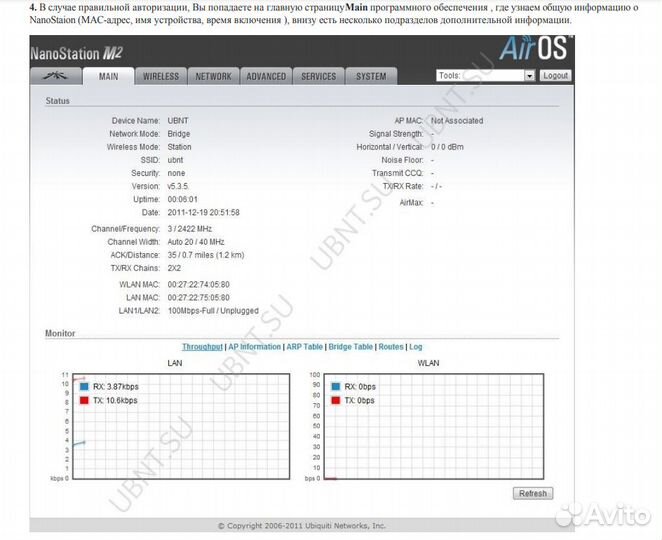662x540 pixels.
Task: Open the Ubiquiti logo tab
Action: pyautogui.click(x=56, y=76)
